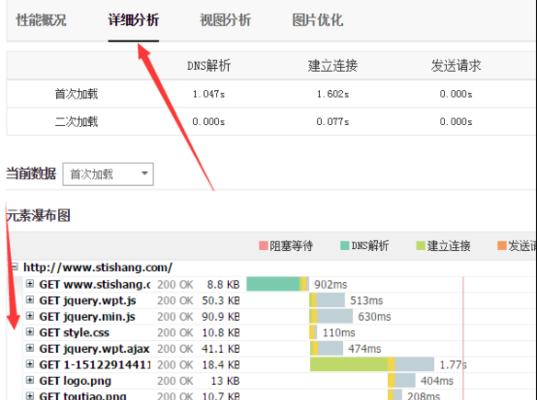Click the 发送请求 column header
Viewport: 537px width, 400px height.
click(x=456, y=65)
